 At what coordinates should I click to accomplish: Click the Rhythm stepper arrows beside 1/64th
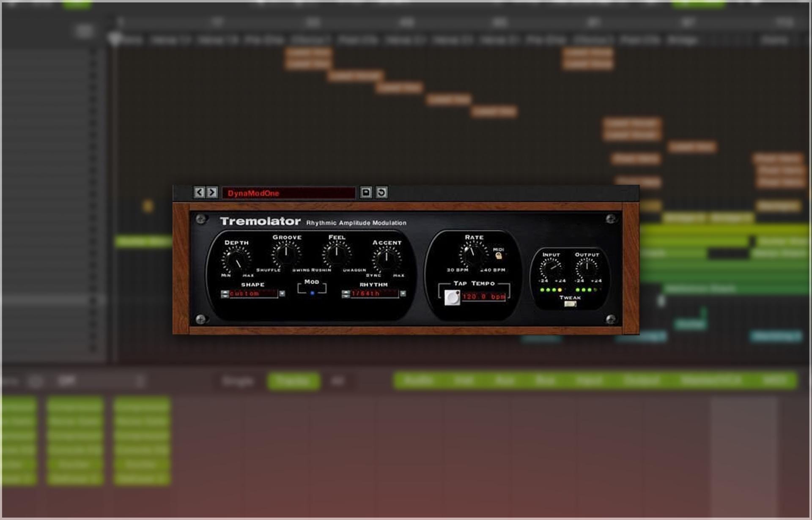346,294
